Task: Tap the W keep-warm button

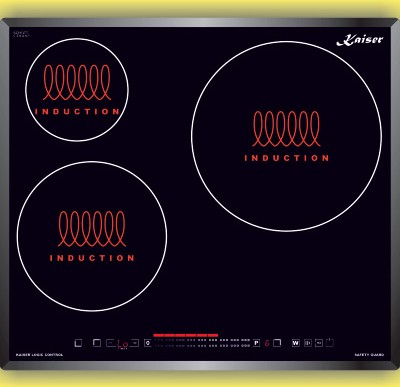Action: 296,343
